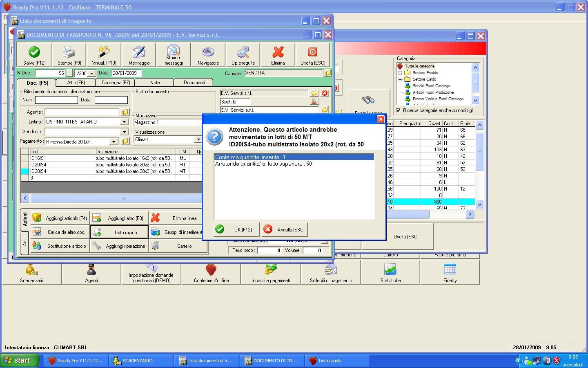The image size is (588, 368).
Task: Click the Messaggio pen icon
Action: point(139,52)
